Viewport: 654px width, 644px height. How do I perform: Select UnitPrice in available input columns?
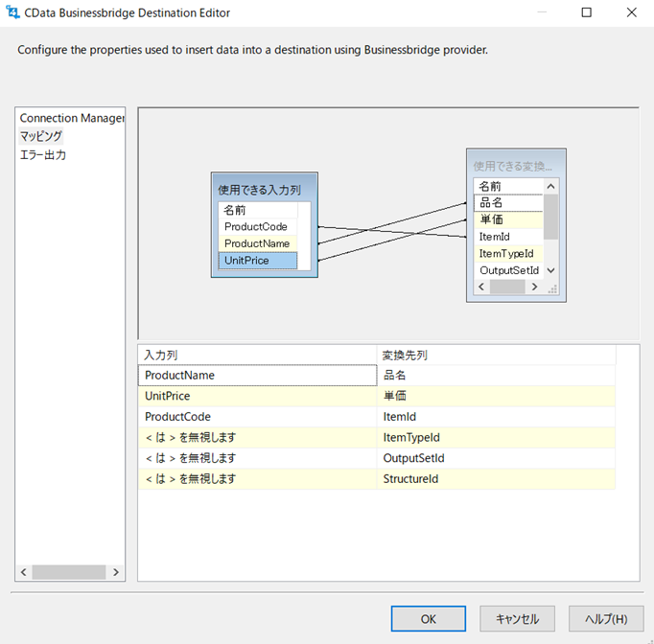258,261
